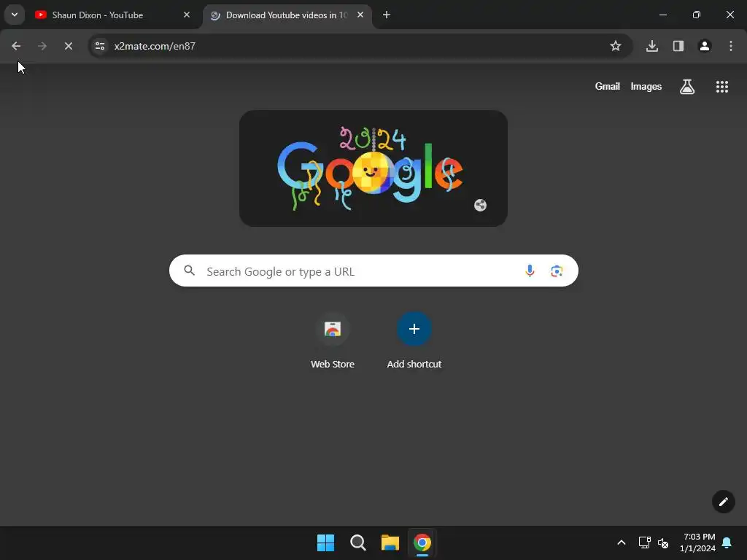
Task: Switch to the Shaun Dixon - YouTube tab
Action: point(112,15)
